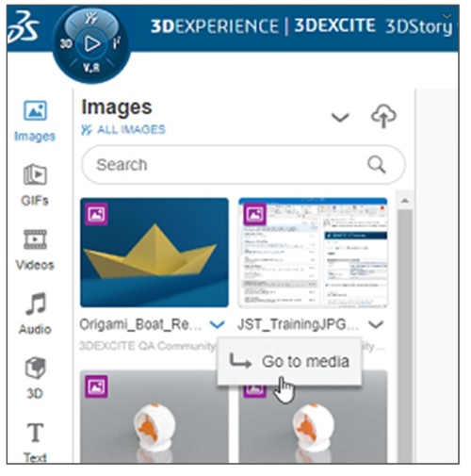Open the Audio media category
The image size is (471, 476).
point(35,313)
